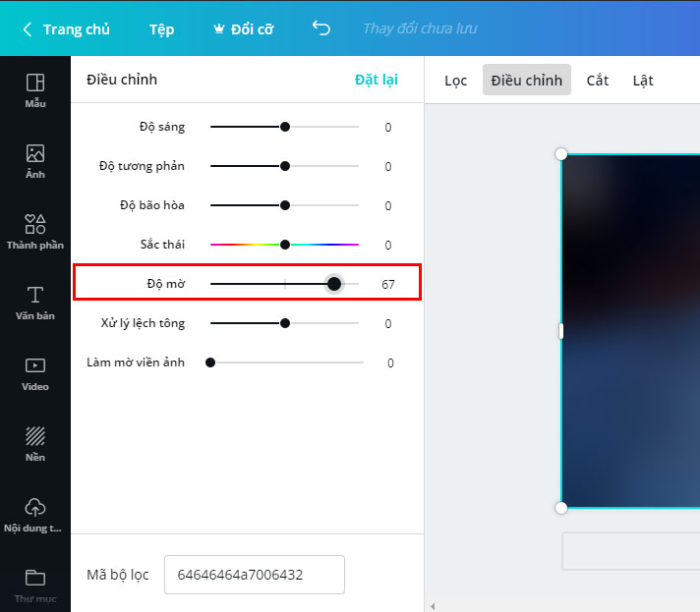Open the Nội dung tải lên uploads panel
Screen dimensions: 700x612
[35, 515]
